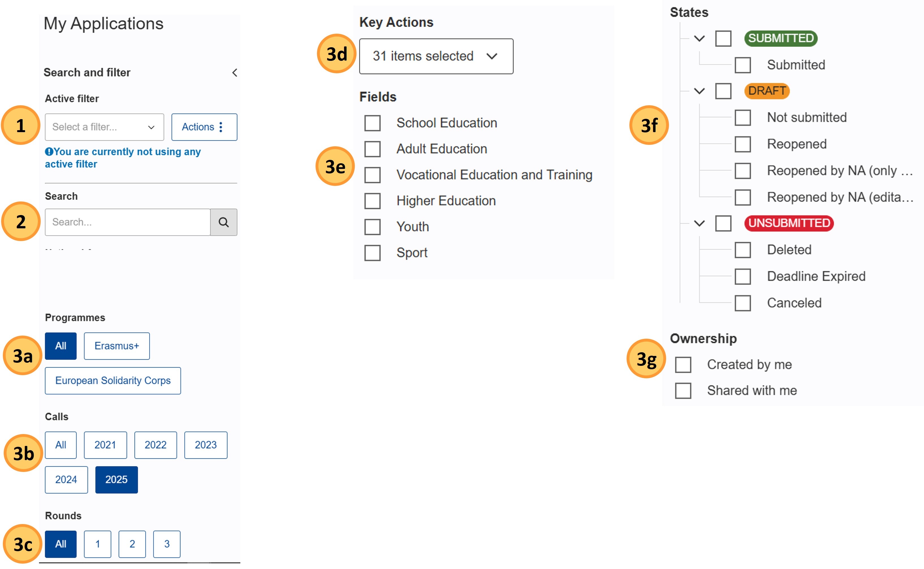
Task: Open the Actions three-dot menu button
Action: [x=204, y=127]
